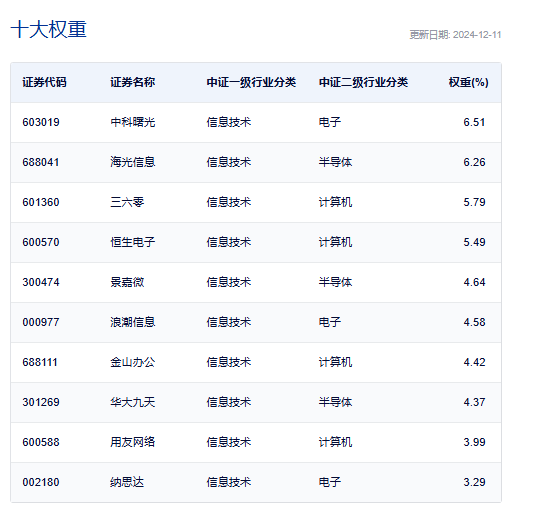Click stock code 300474
Screen dimensions: 539x524
click(41, 282)
